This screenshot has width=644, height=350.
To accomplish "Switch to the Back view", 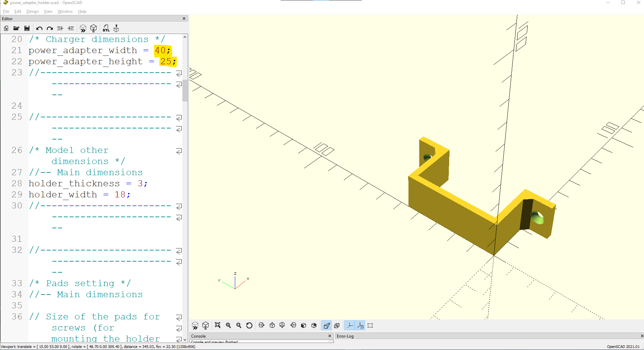I will [x=314, y=325].
